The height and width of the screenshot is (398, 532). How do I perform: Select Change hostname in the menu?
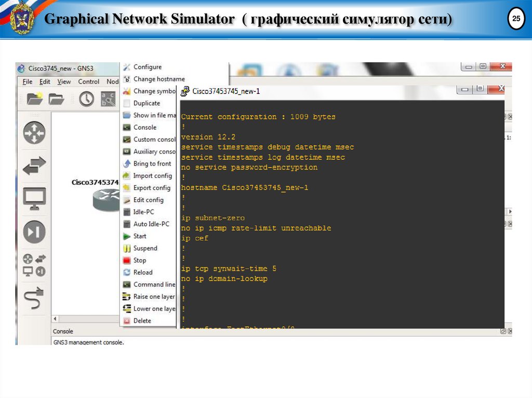[153, 79]
